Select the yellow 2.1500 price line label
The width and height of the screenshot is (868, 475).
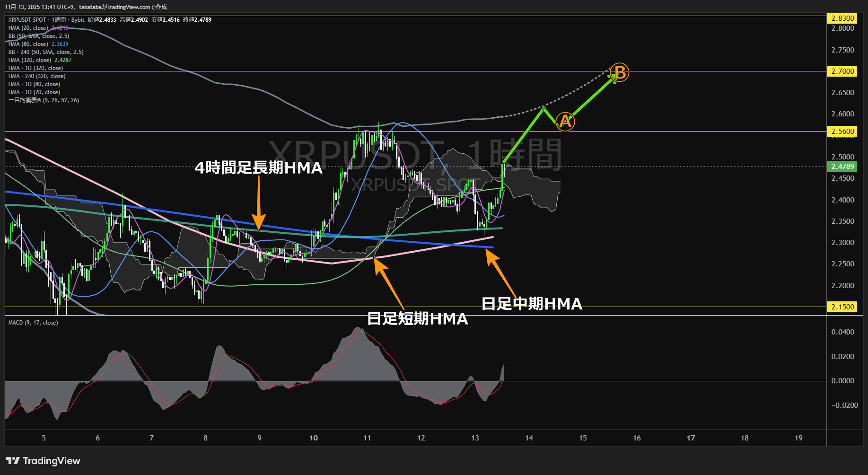(842, 307)
